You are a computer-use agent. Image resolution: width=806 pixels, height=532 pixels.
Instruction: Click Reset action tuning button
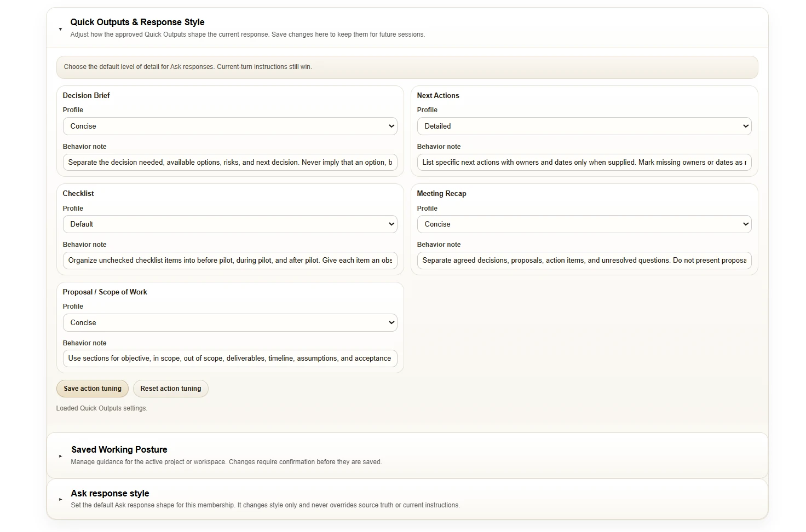click(x=171, y=389)
